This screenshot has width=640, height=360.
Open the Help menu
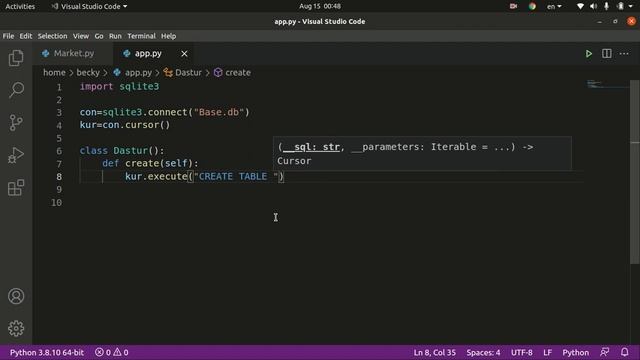168,36
